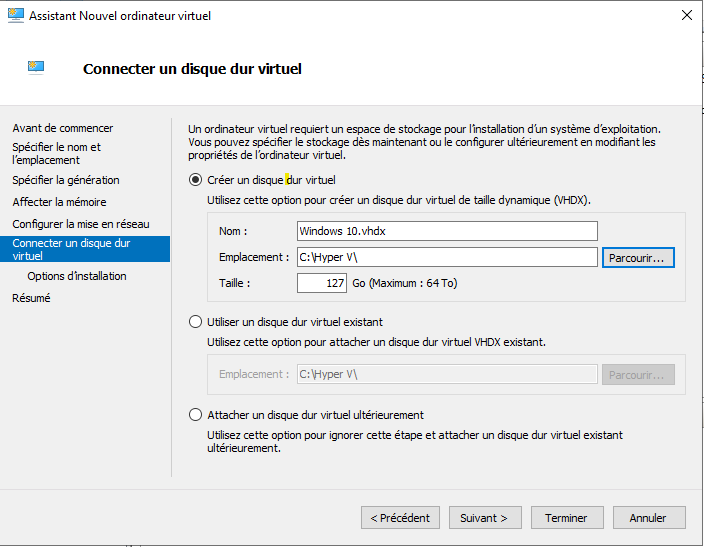704x547 pixels.
Task: Open 'Spécifier le nom et l'emplacement' step
Action: click(56, 153)
